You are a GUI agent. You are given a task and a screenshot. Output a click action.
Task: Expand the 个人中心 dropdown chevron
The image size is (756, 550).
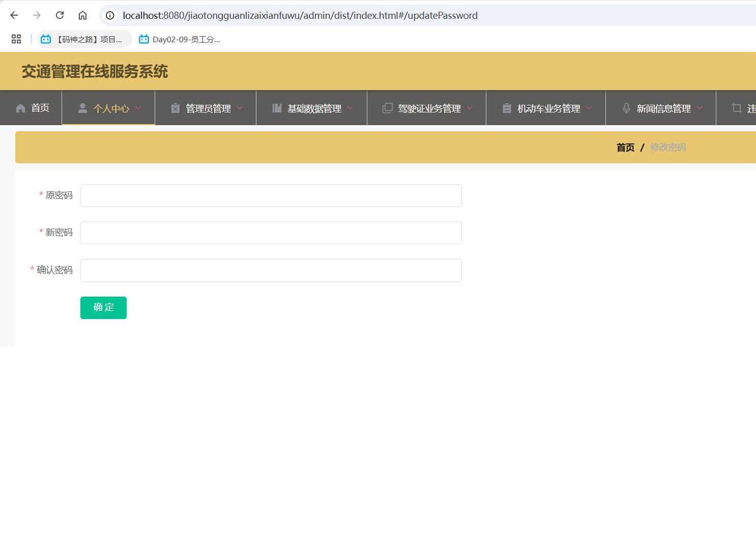point(138,108)
